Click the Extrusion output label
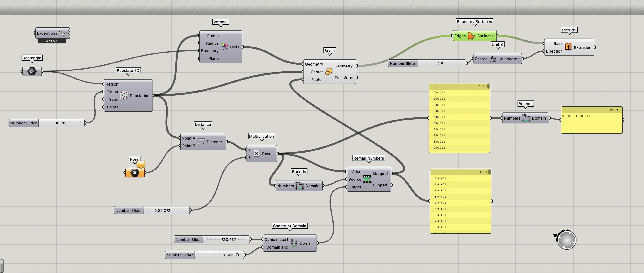The image size is (644, 273). (x=582, y=47)
